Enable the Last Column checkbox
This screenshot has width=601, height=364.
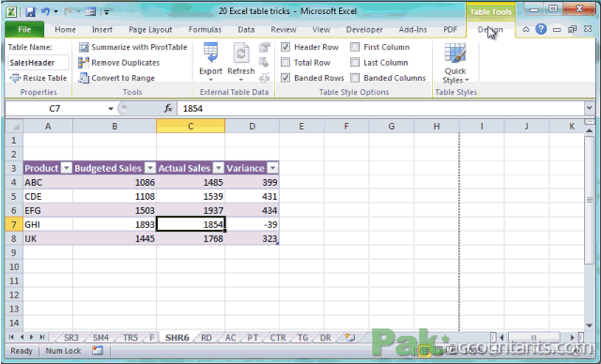tap(355, 63)
